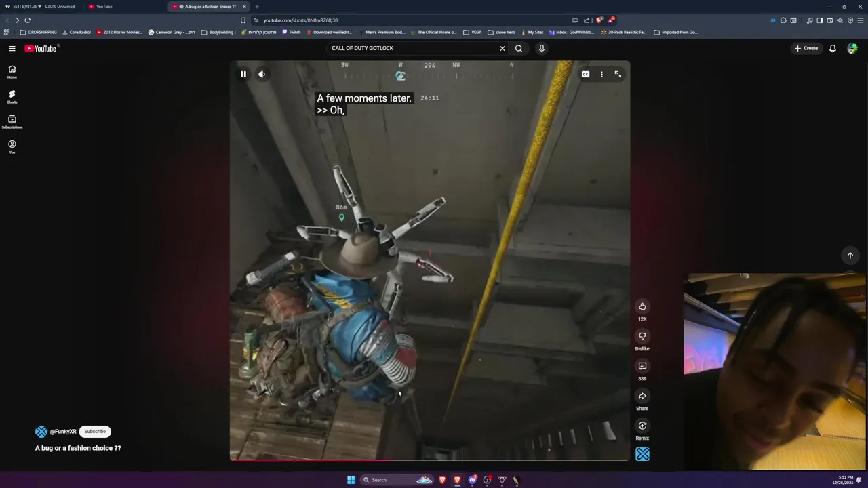The image size is (868, 488).
Task: Open YouTube notifications bell
Action: click(x=833, y=48)
